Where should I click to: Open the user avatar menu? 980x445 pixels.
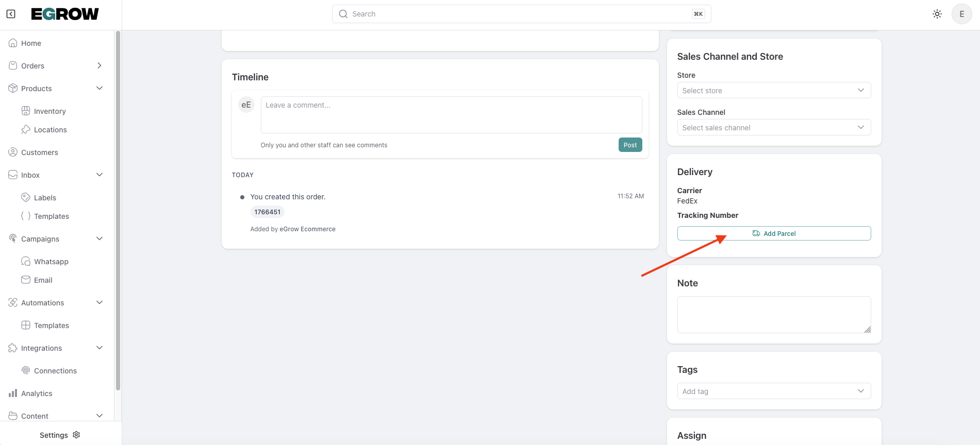[x=961, y=14]
